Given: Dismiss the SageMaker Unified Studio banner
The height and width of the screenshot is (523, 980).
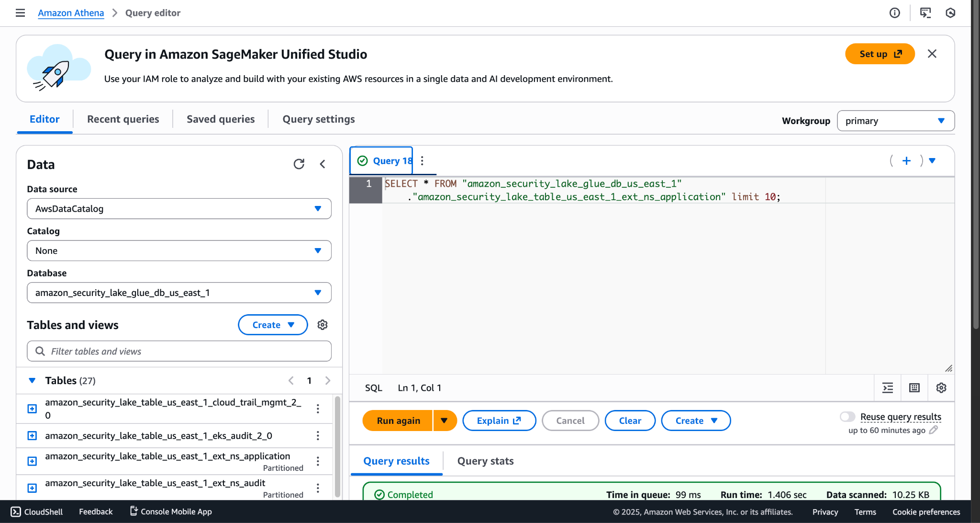Looking at the screenshot, I should coord(932,54).
